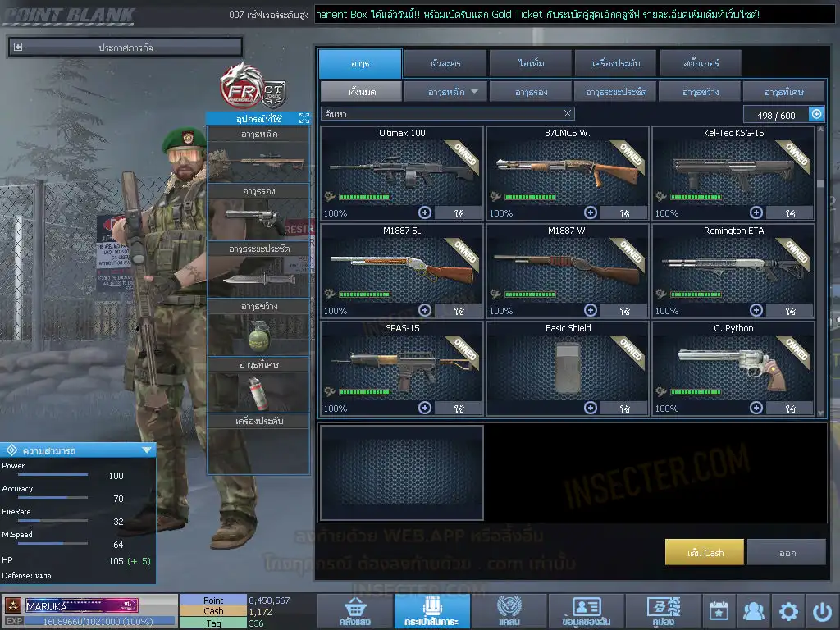Open the friends list icon

tap(753, 611)
